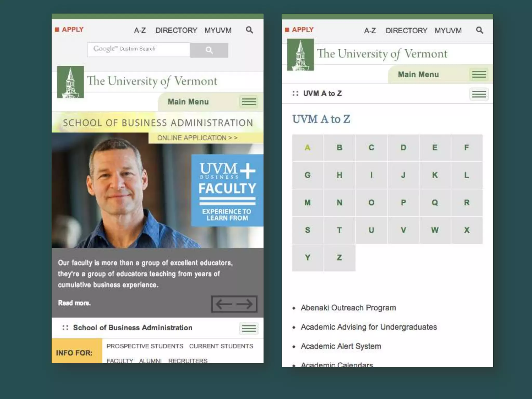Click PROSPECTIVE STUDENTS info link
This screenshot has width=532, height=399.
point(145,346)
